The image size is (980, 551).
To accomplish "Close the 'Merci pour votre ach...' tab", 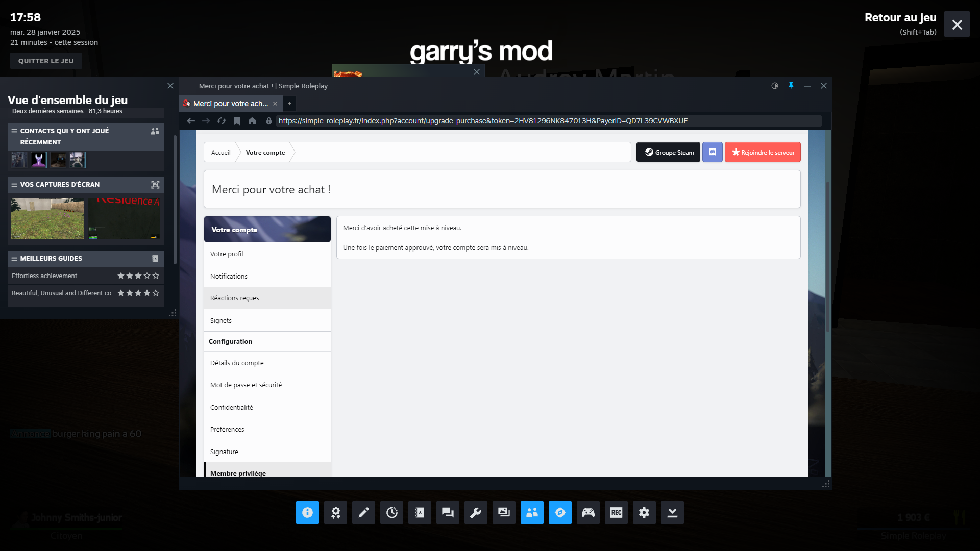I will [x=275, y=104].
